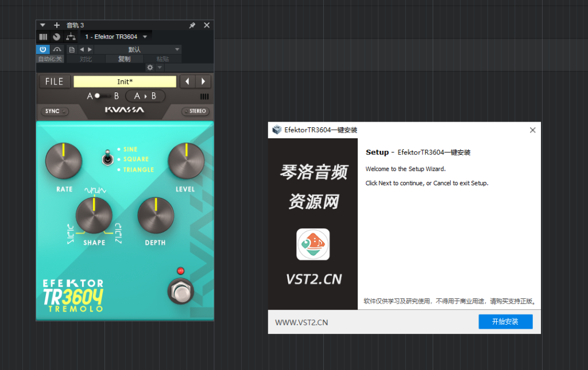
Task: Click the mixer strip icon in plugin header
Action: 43,37
